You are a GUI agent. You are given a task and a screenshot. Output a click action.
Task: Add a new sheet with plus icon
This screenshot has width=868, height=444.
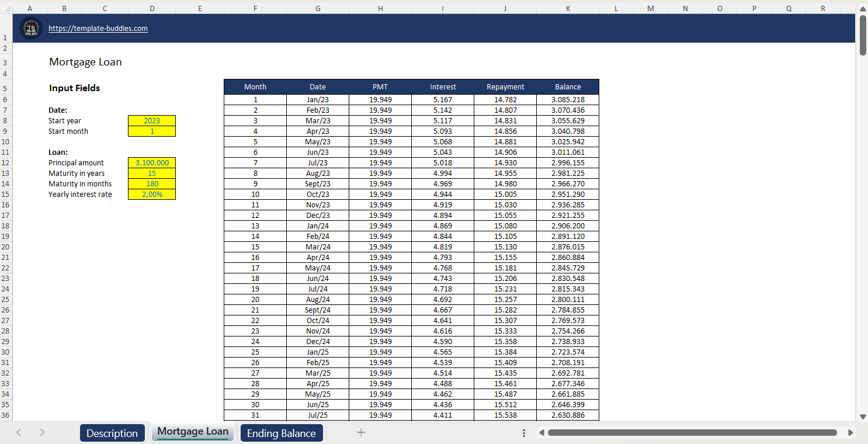(361, 432)
